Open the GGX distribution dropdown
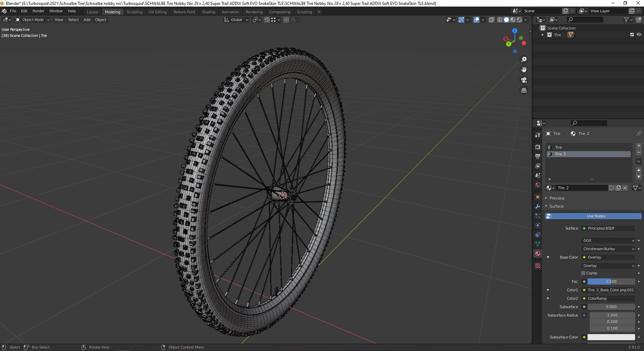 608,240
